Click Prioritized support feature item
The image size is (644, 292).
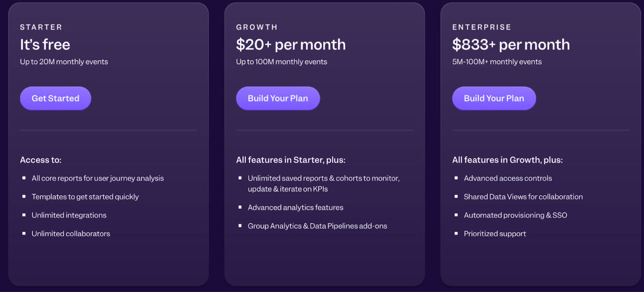click(x=495, y=234)
